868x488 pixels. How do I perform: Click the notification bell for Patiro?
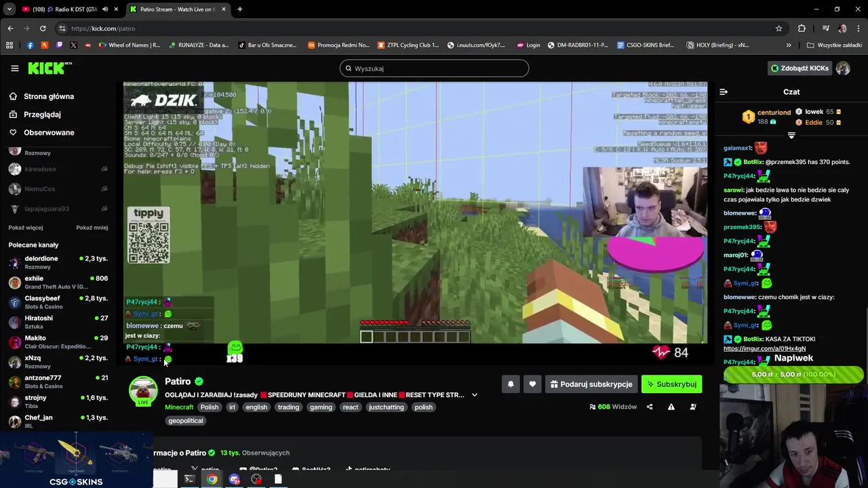[x=511, y=384]
